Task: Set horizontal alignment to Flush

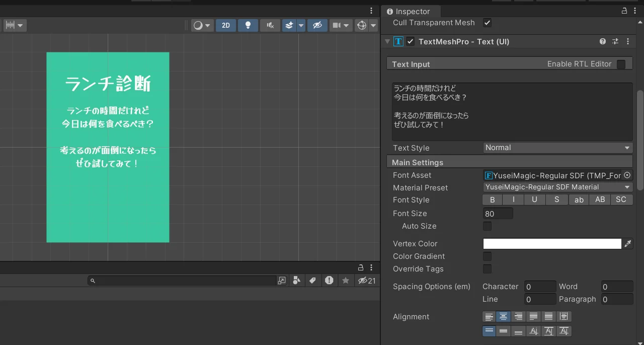Action: (549, 317)
